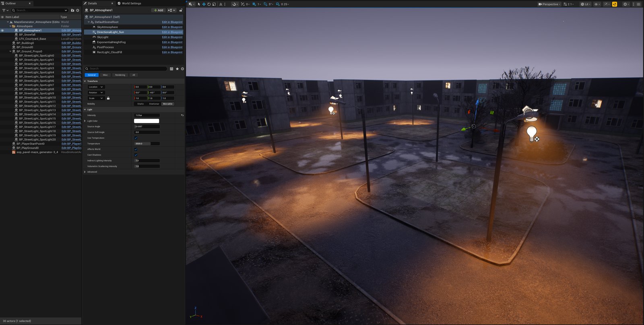Click the yellow highlighted icon in viewport toolbar
Viewport: 644px width, 325px height.
[x=615, y=4]
